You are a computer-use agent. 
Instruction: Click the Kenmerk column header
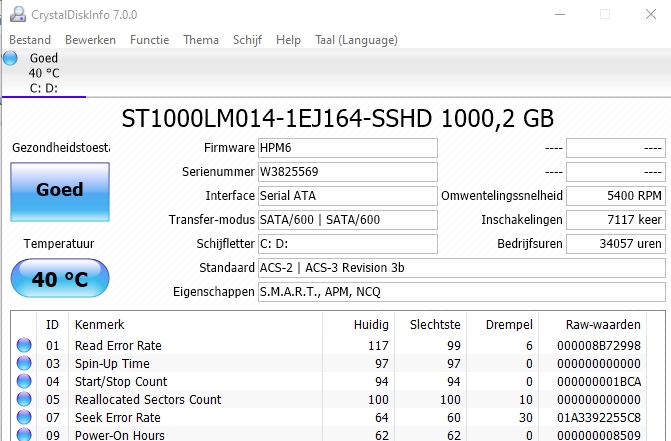(x=100, y=325)
